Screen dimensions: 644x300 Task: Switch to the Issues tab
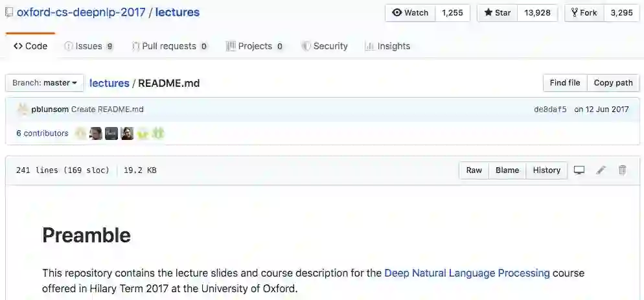pos(89,46)
